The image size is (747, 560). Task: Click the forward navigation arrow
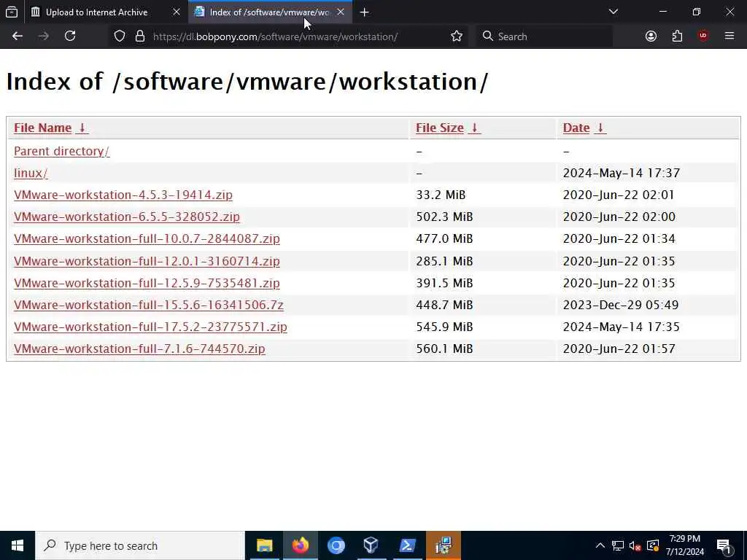pyautogui.click(x=43, y=36)
